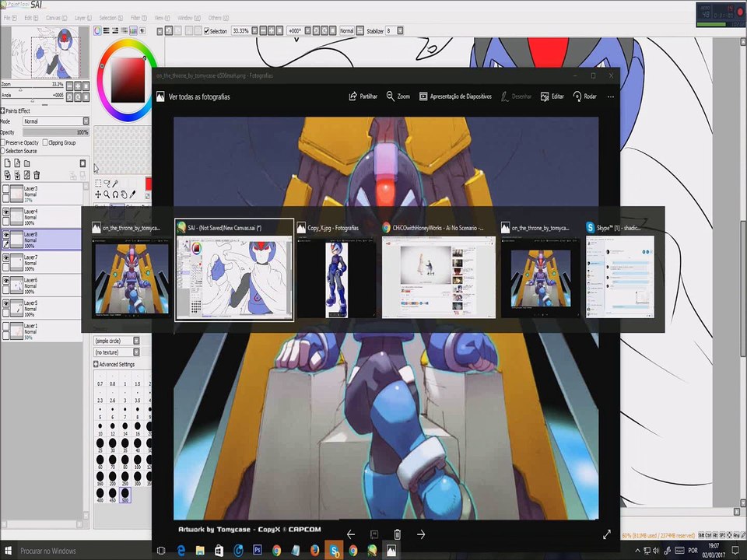Click Ver todas as fotografias link
Screen dimensions: 747x560
(x=199, y=96)
